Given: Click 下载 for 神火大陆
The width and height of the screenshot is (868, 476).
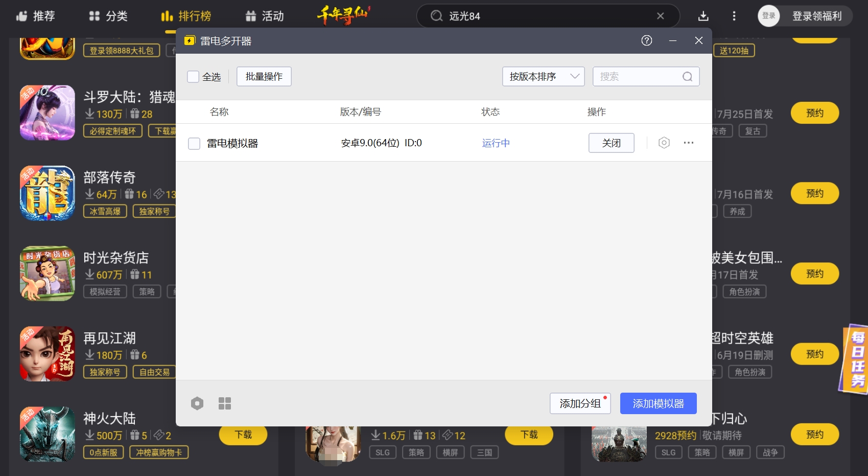Looking at the screenshot, I should pos(243,435).
